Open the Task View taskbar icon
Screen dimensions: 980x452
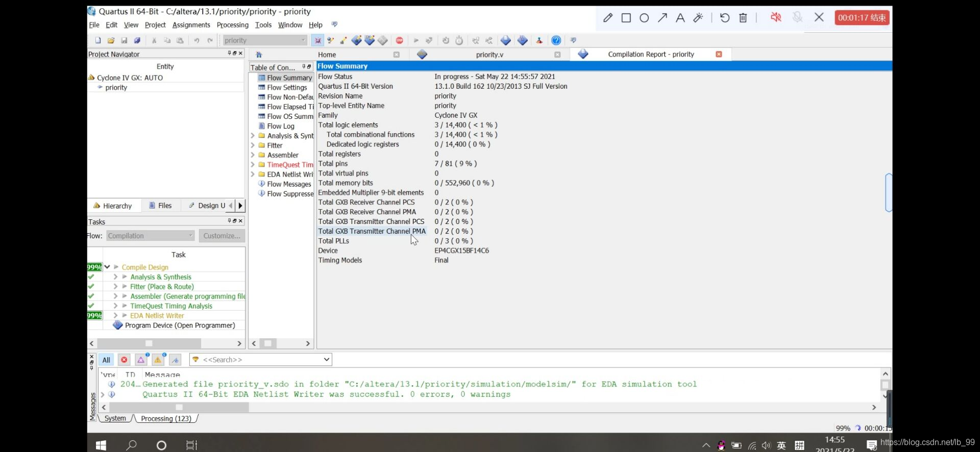pos(191,445)
